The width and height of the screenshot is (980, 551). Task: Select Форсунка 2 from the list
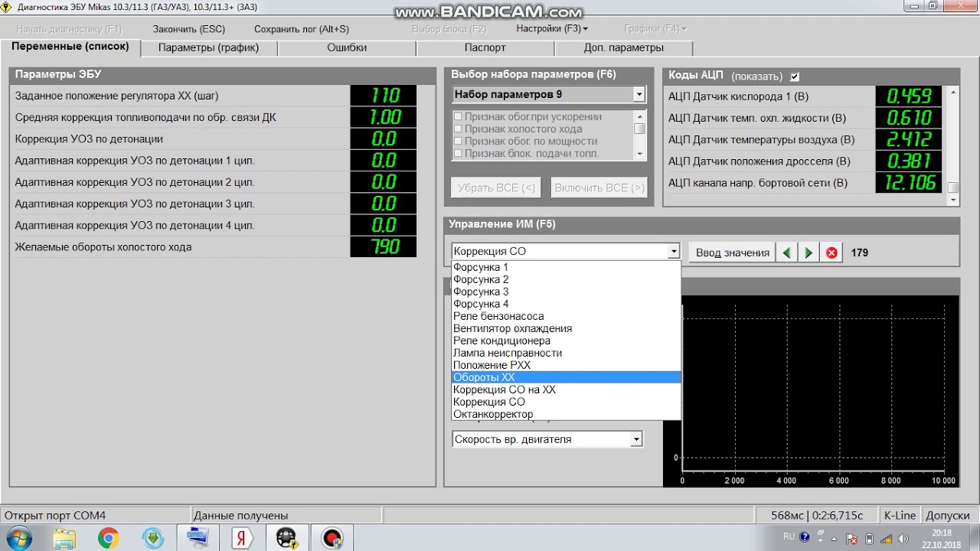(x=566, y=279)
